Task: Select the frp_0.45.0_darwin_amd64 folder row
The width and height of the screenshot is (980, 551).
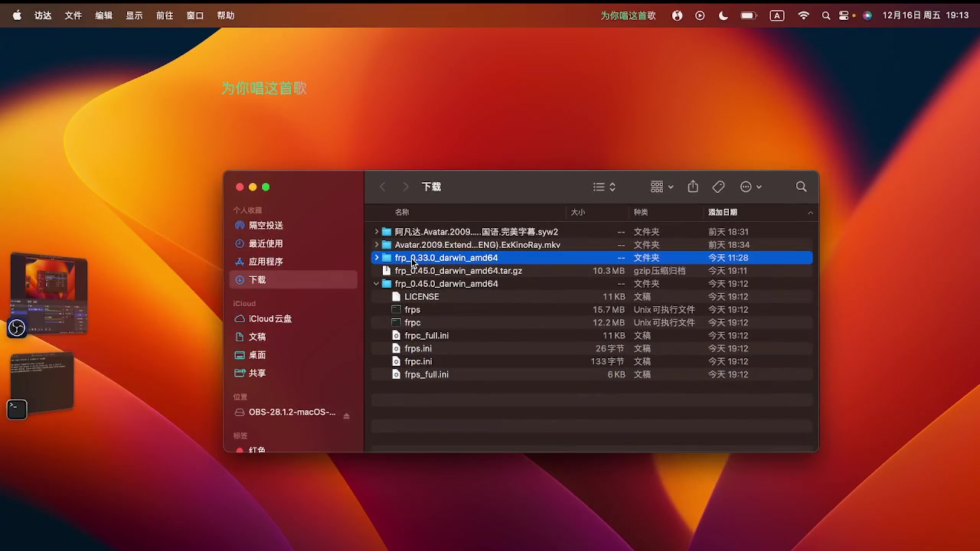Action: [x=592, y=284]
